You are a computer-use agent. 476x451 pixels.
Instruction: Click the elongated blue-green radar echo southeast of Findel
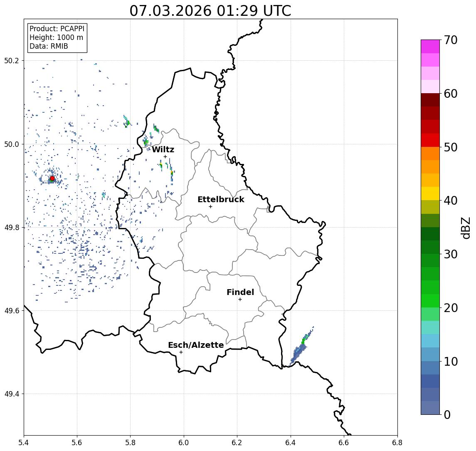click(x=301, y=347)
